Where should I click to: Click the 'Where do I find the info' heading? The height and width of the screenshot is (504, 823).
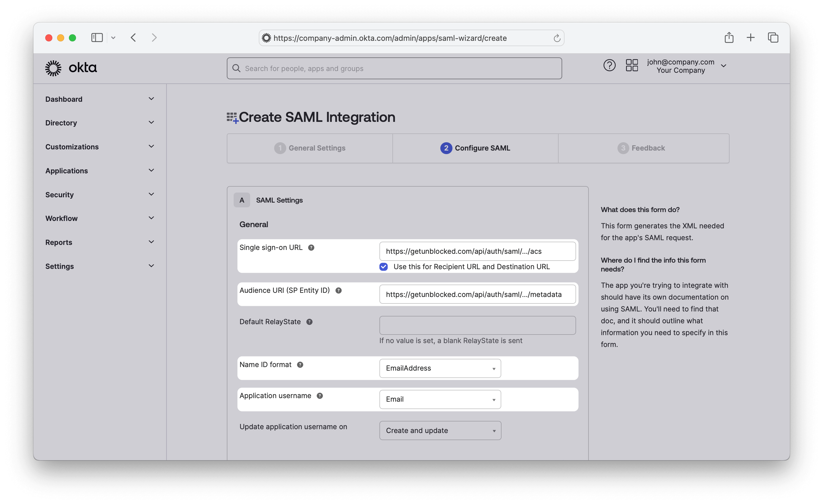click(x=653, y=264)
